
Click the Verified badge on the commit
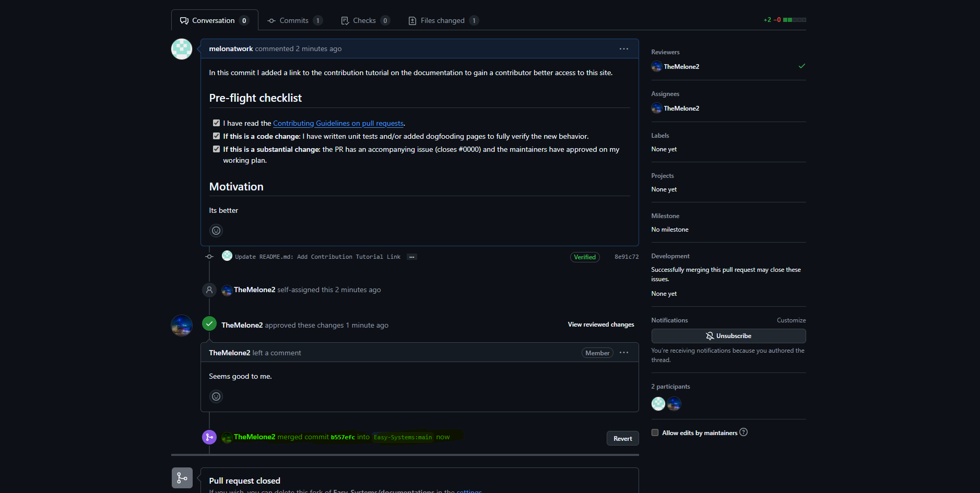pyautogui.click(x=584, y=257)
